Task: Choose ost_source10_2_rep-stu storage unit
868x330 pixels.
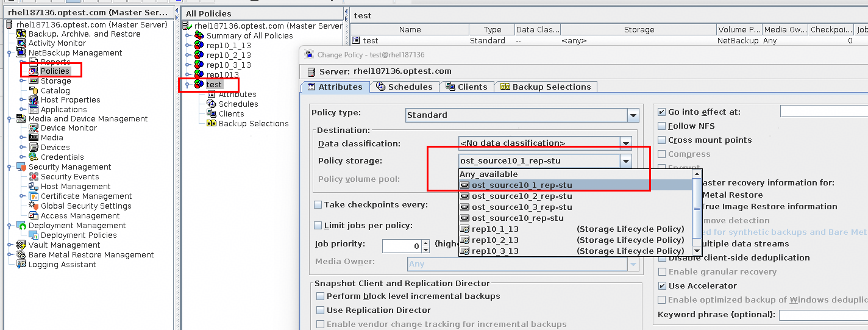Action: pyautogui.click(x=575, y=196)
